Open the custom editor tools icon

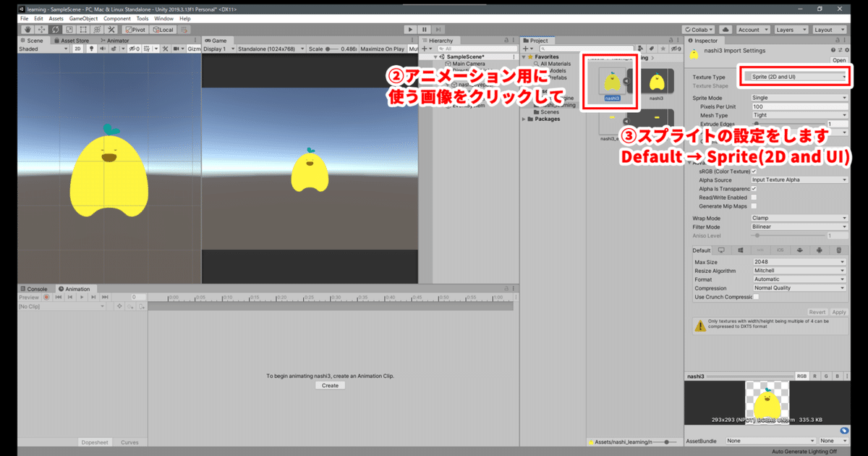click(111, 30)
